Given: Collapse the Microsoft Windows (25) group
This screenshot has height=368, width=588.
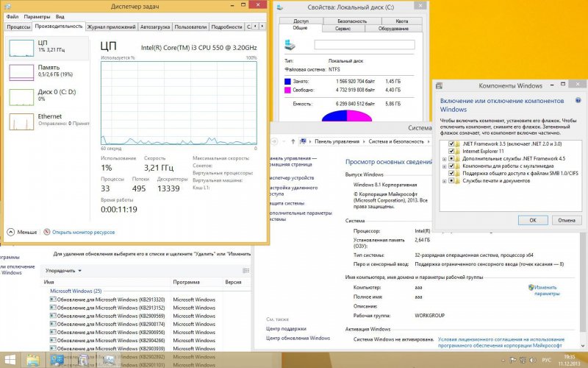Looking at the screenshot, I should 76,291.
